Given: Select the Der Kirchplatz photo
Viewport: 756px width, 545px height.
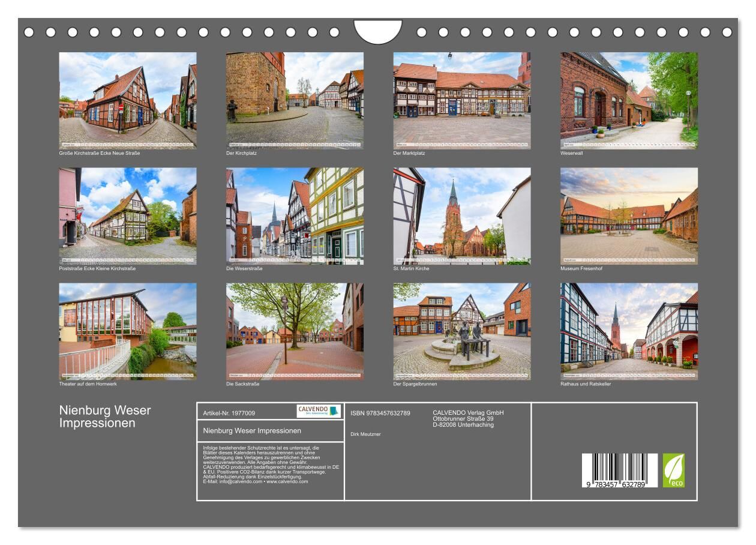Looking at the screenshot, I should (295, 100).
